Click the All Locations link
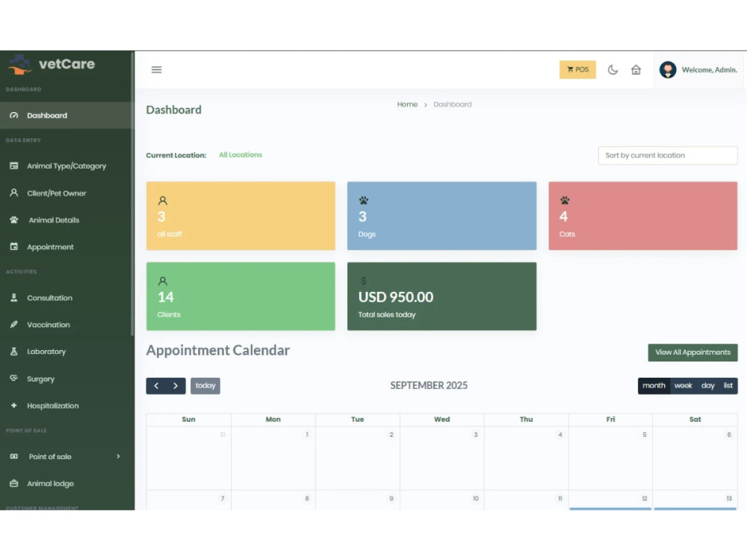The height and width of the screenshot is (560, 747). 241,155
